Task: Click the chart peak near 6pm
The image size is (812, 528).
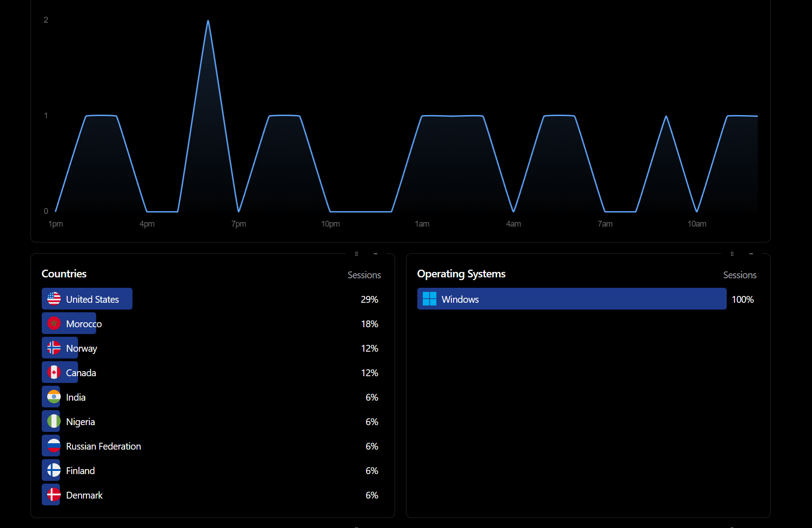Action: [x=208, y=21]
